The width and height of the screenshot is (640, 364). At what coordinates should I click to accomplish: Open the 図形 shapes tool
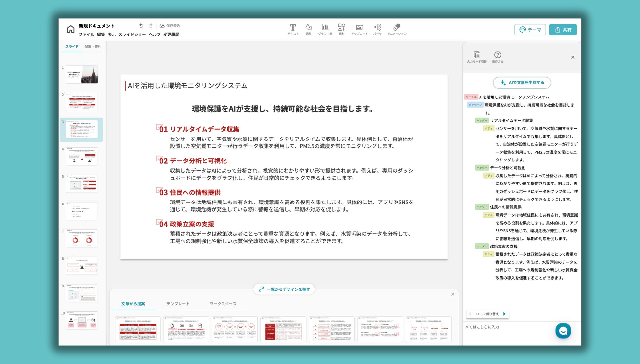tap(308, 29)
